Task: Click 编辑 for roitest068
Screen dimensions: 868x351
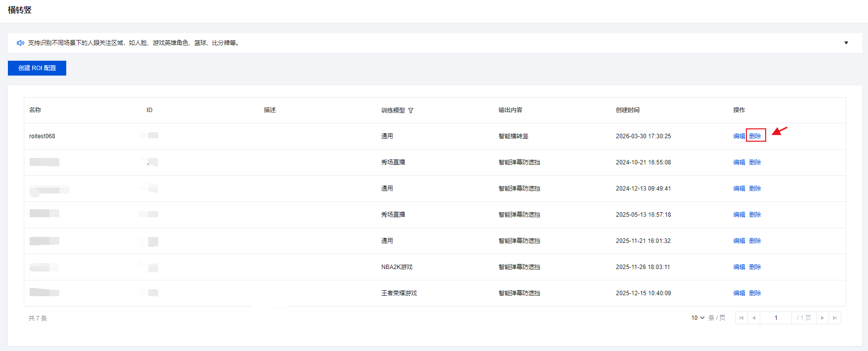Action: pyautogui.click(x=739, y=136)
